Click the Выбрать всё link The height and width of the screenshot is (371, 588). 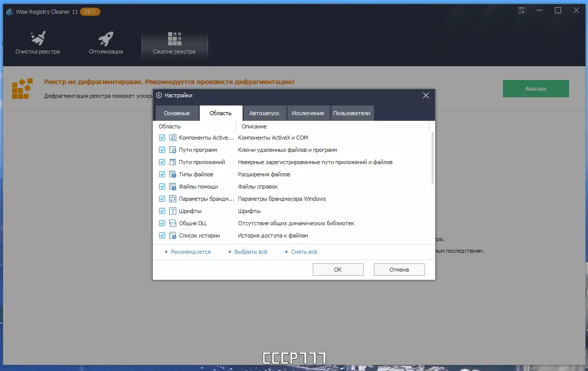tap(251, 252)
